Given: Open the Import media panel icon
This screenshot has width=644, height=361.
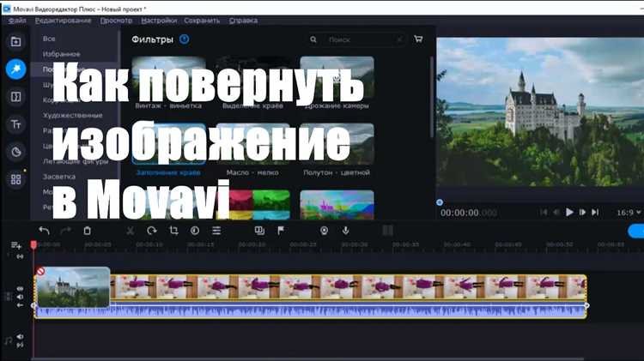Looking at the screenshot, I should coord(15,41).
